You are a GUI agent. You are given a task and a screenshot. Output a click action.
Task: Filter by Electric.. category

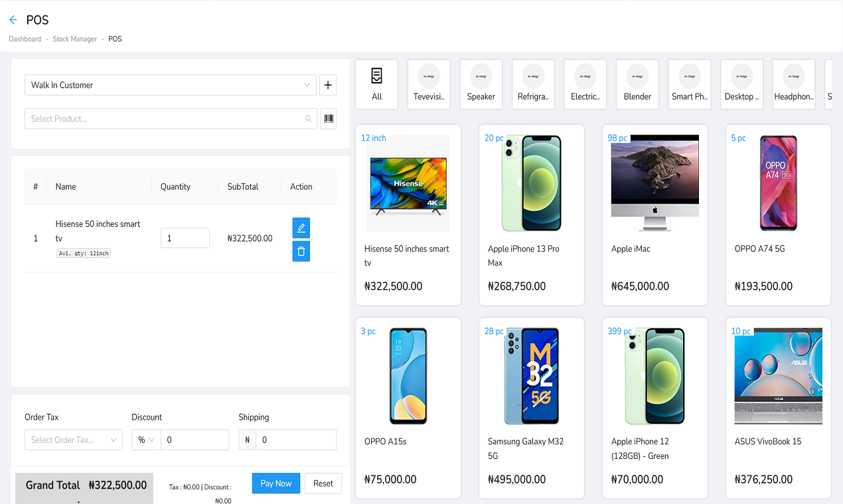click(x=585, y=84)
